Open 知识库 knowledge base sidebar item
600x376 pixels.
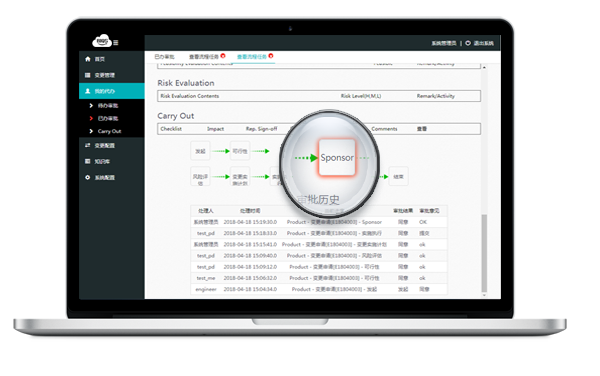click(97, 161)
